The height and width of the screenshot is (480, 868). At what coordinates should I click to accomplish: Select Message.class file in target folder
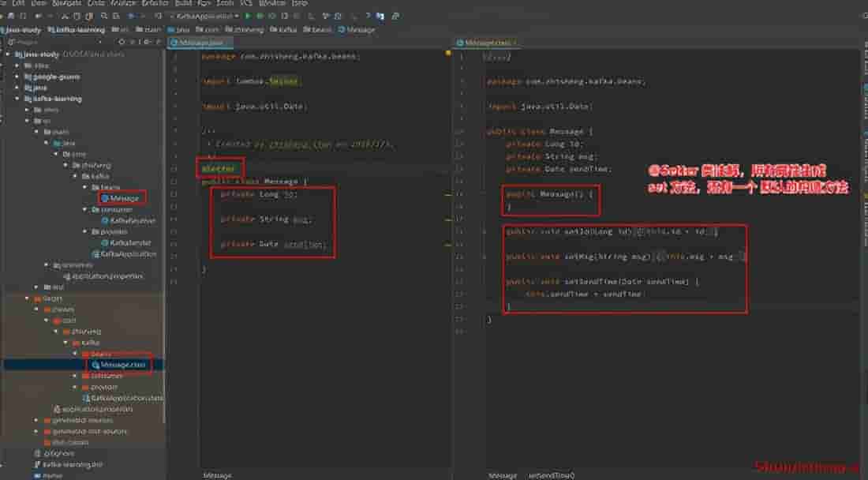coord(120,365)
